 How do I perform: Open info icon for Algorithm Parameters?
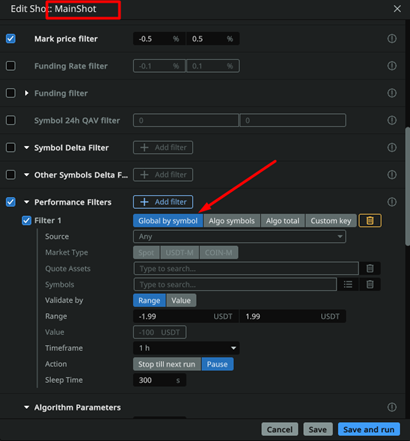[392, 407]
